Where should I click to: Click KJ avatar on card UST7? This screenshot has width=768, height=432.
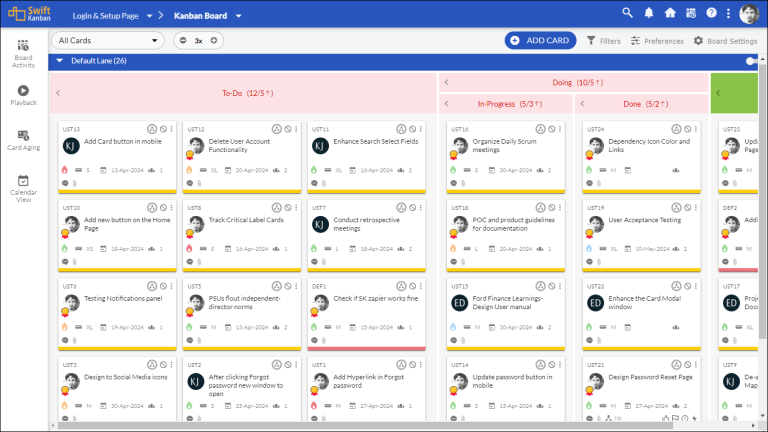320,224
